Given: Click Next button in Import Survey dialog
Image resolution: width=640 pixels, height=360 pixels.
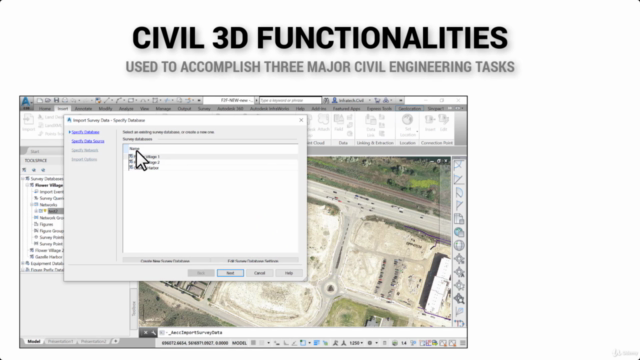Looking at the screenshot, I should (x=230, y=273).
